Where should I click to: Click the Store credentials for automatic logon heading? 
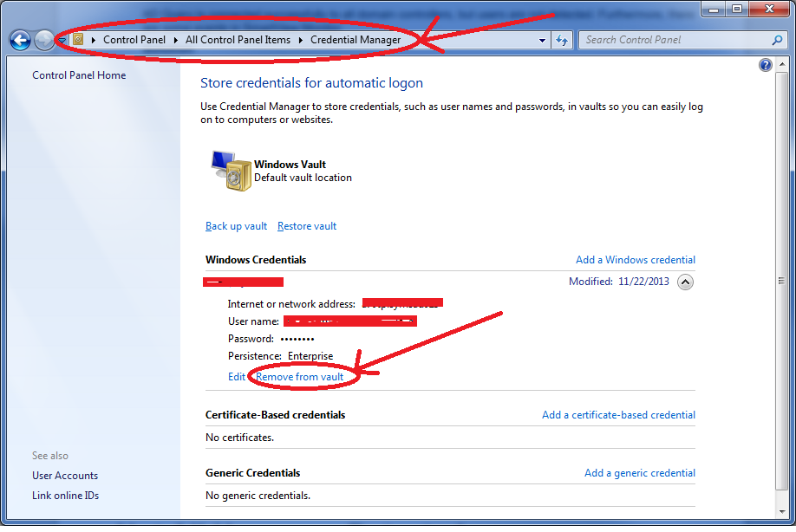pos(311,82)
